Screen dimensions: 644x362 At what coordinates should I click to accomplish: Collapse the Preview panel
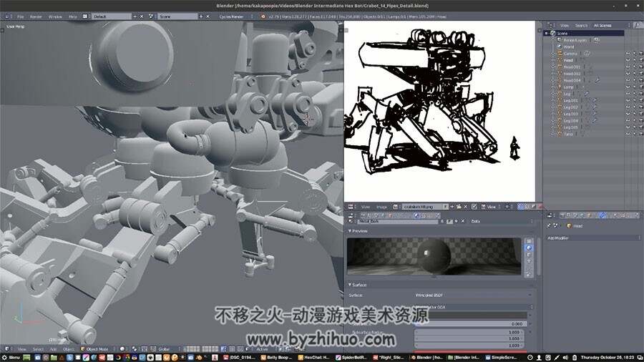tap(358, 231)
